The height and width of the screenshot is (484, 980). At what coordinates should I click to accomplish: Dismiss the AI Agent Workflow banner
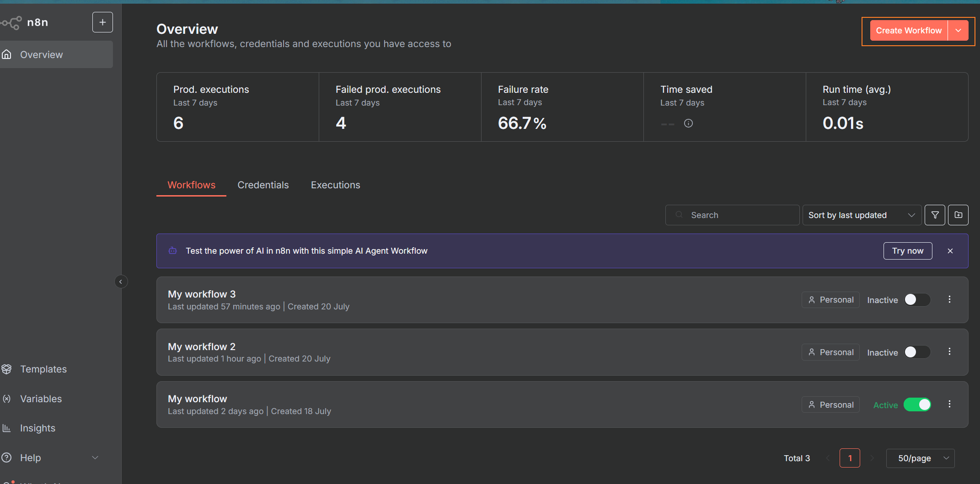point(950,251)
